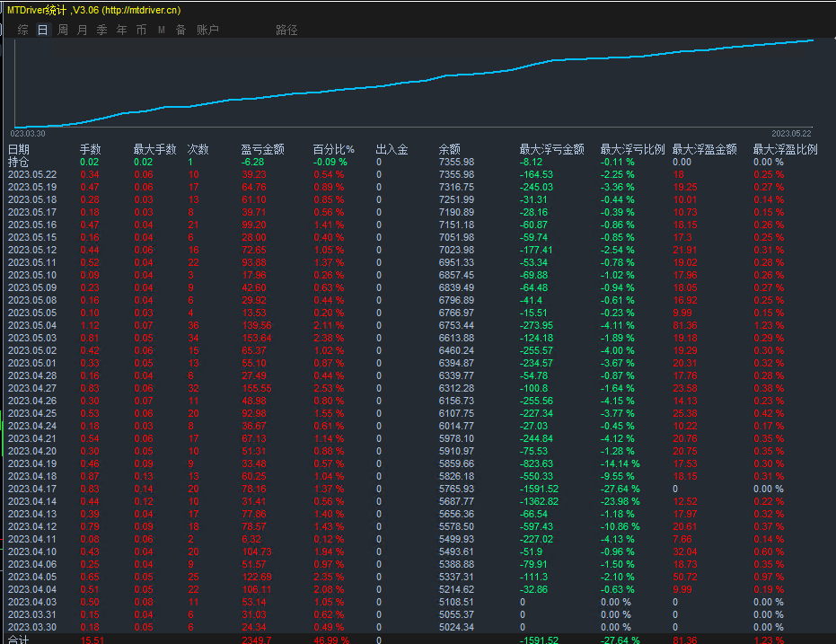
Task: Click drawdown ratio -23.98 % for 2023.04.14
Action: pos(620,502)
